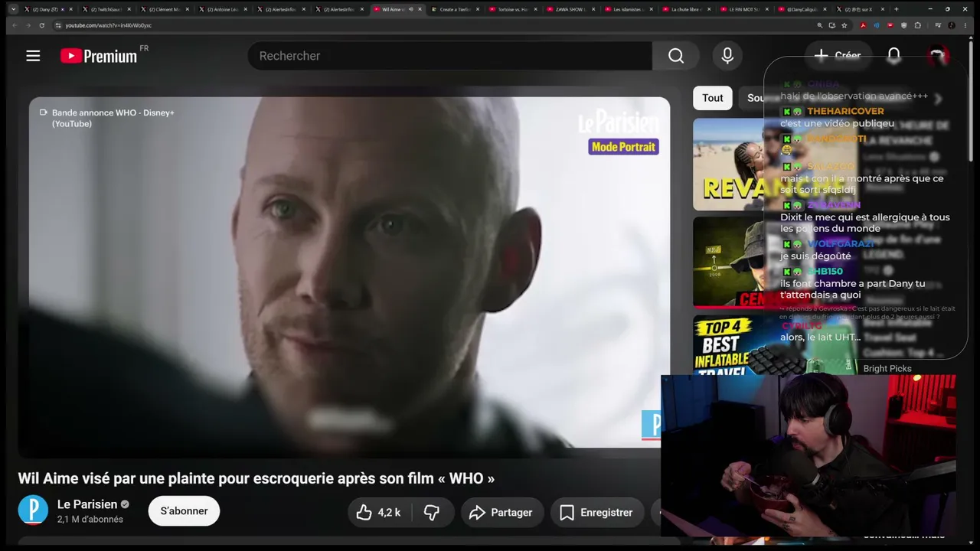
Task: Switch to the "@DanyCaligula" tab
Action: click(802, 9)
